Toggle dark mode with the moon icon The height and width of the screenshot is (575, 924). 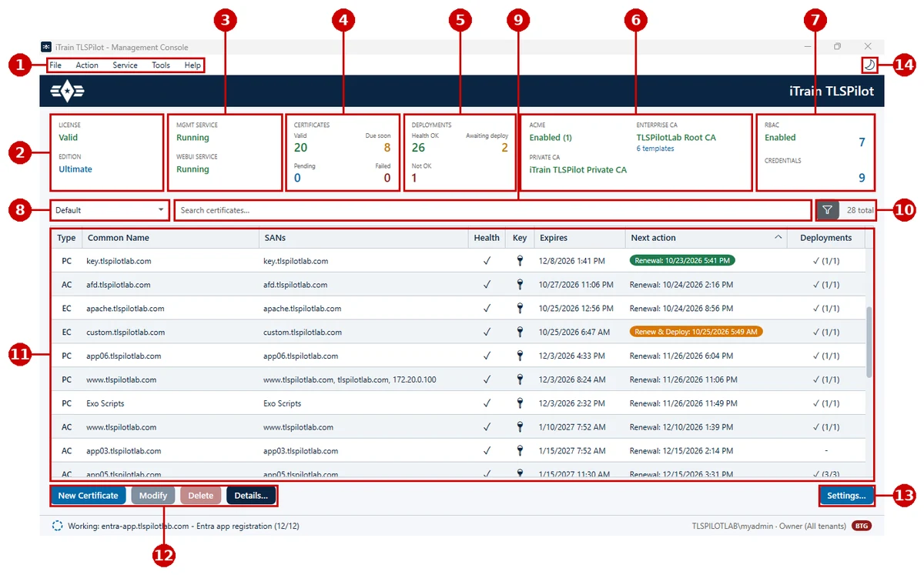(x=869, y=65)
